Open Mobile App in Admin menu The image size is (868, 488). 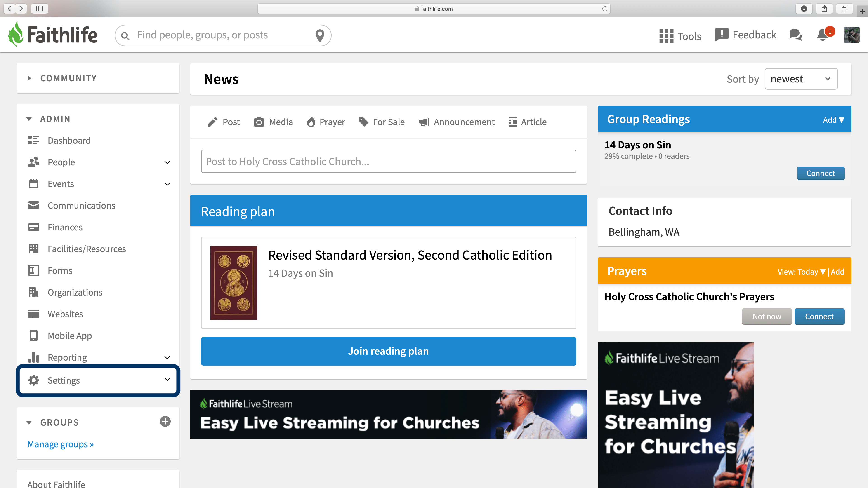(70, 336)
